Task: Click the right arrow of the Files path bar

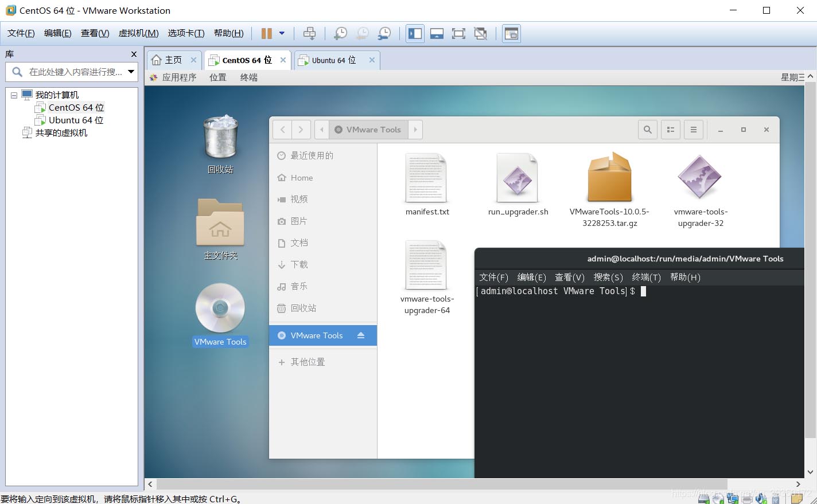Action: click(x=415, y=130)
